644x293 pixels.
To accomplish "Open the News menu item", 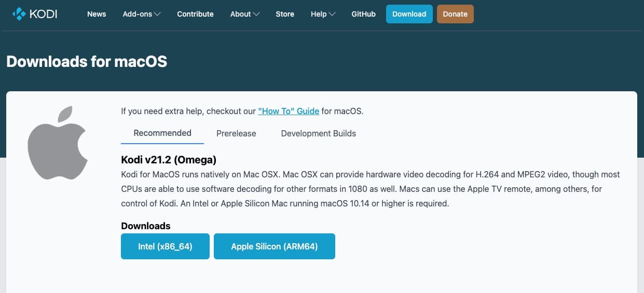I will (97, 14).
